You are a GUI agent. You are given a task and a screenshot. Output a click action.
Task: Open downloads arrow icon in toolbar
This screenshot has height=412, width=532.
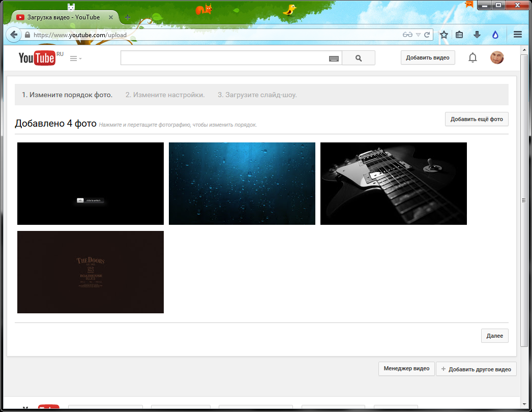tap(477, 35)
